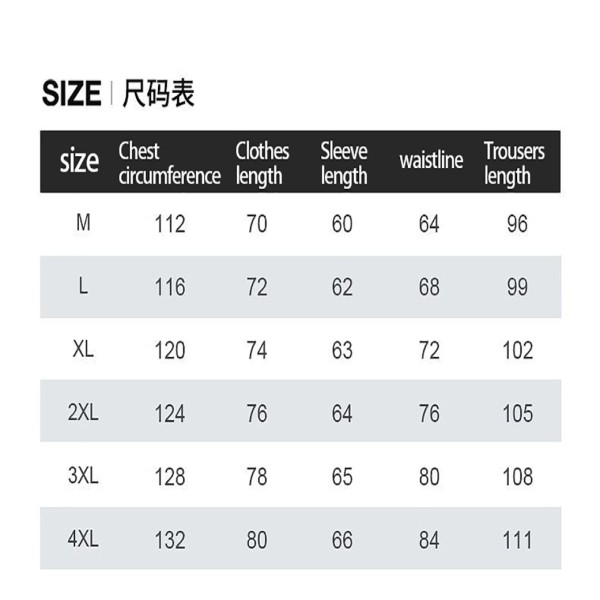Select the size column header
This screenshot has width=600, height=600.
point(79,161)
